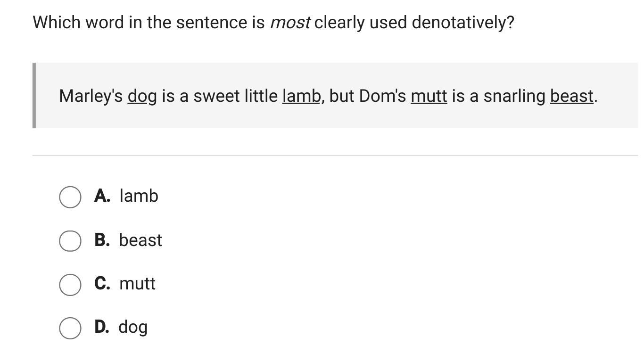This screenshot has height=362, width=644.
Task: Click the italic word 'most' in the question
Action: 289,22
